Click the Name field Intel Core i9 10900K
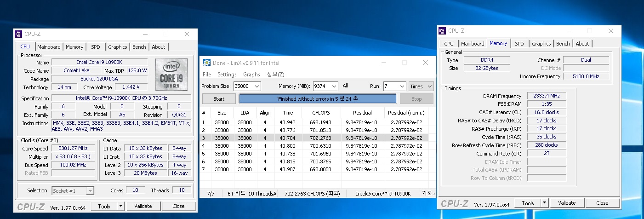The image size is (644, 219). pyautogui.click(x=100, y=62)
